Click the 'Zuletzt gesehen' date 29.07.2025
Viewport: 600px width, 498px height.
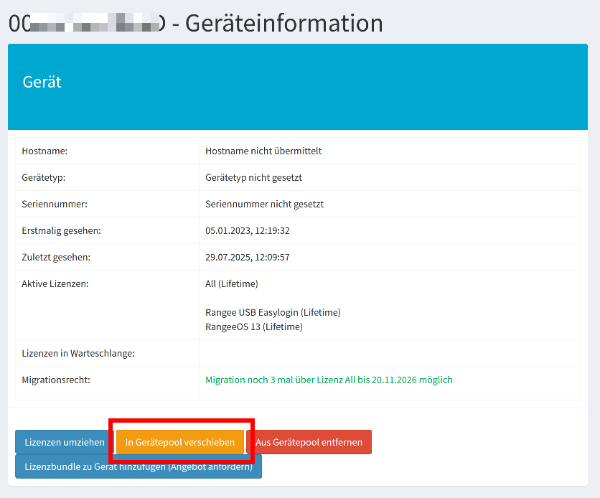247,257
